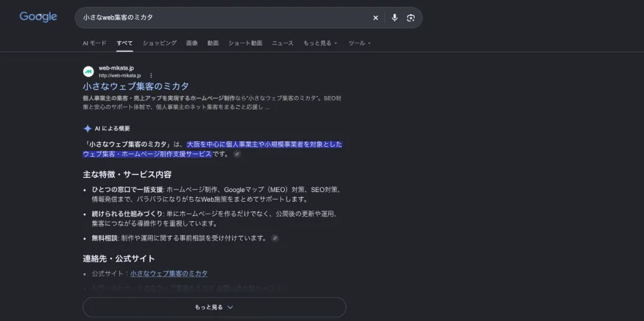This screenshot has width=644, height=321.
Task: Clear the search query with the X icon
Action: pos(375,17)
